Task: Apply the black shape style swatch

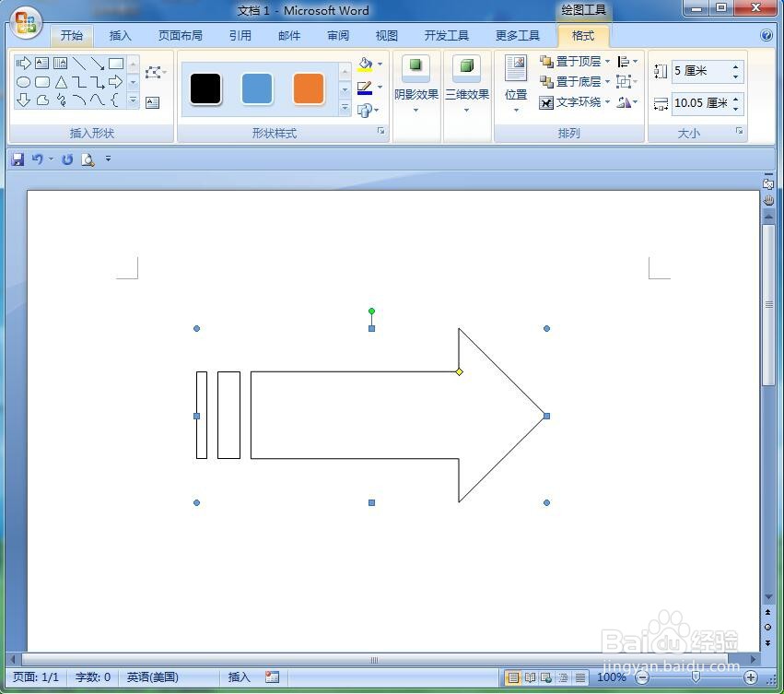Action: (205, 88)
